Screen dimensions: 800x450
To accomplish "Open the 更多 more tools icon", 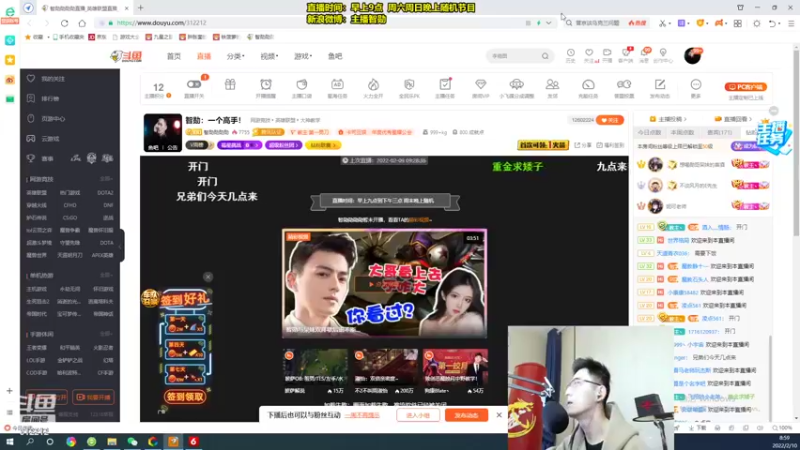I will 696,88.
